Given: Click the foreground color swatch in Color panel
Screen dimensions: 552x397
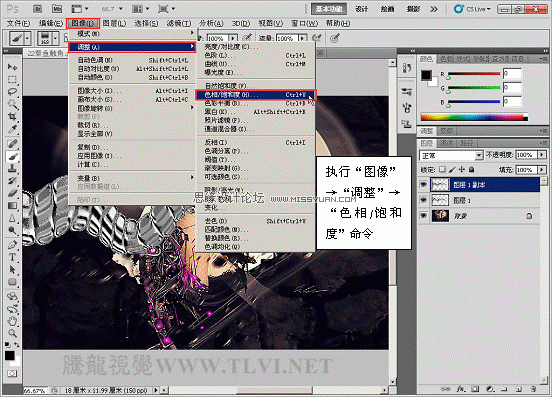Looking at the screenshot, I should [x=426, y=75].
